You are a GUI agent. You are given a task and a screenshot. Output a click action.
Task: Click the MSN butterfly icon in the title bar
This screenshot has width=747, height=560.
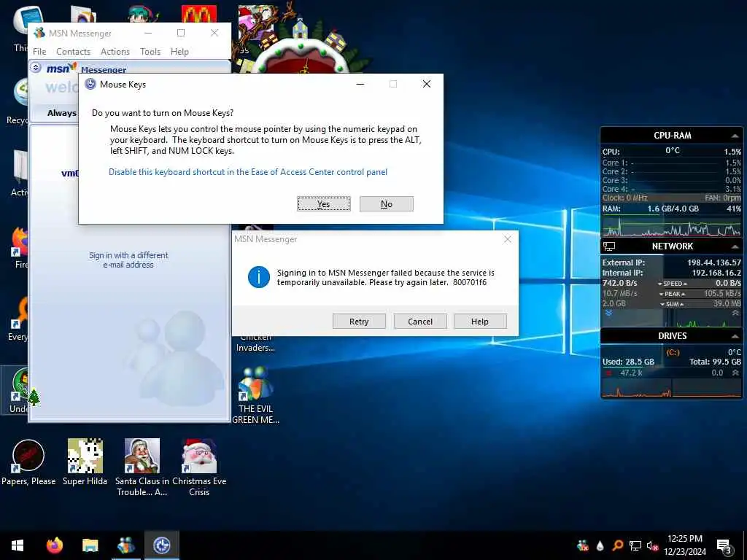click(x=39, y=33)
